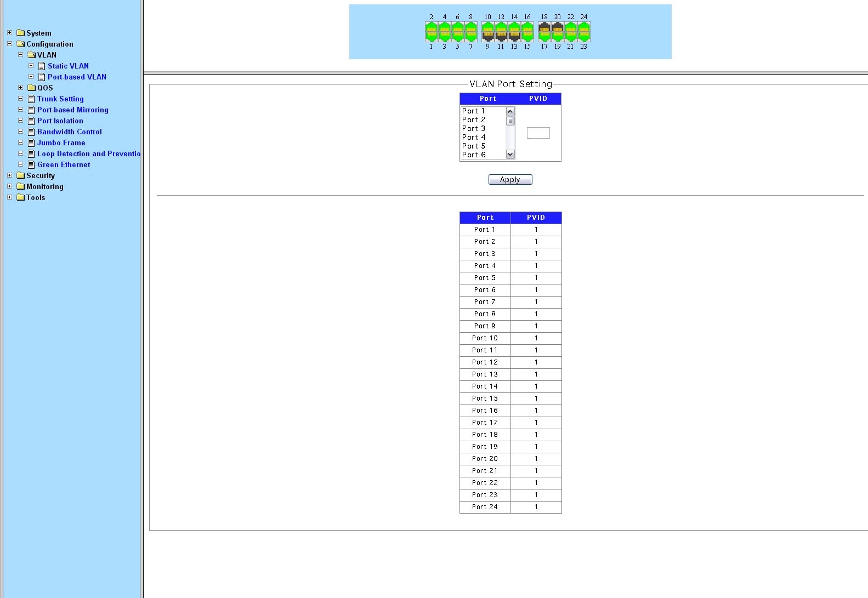Click the port 10 jack icon

(487, 27)
